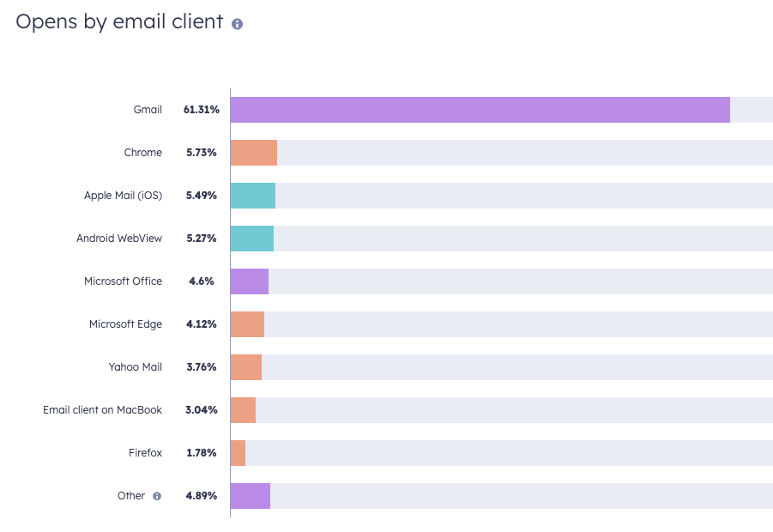Click info icon beside the chart title
The image size is (773, 532).
[x=238, y=24]
